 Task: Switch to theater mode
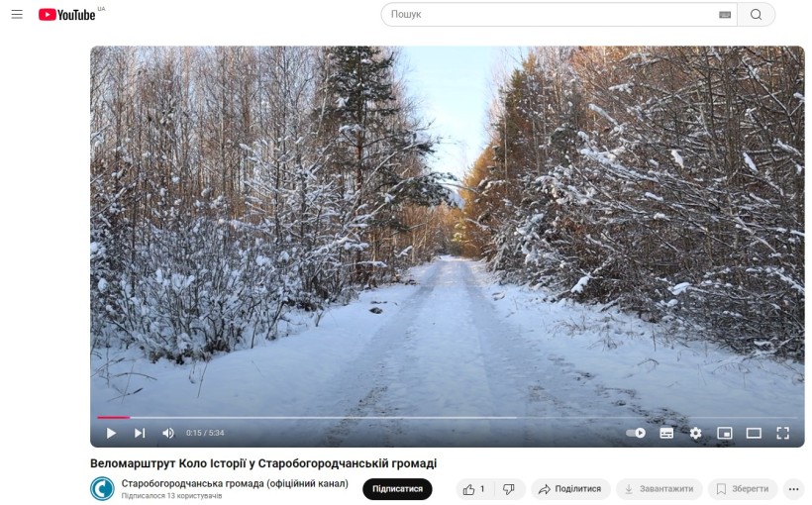(754, 433)
